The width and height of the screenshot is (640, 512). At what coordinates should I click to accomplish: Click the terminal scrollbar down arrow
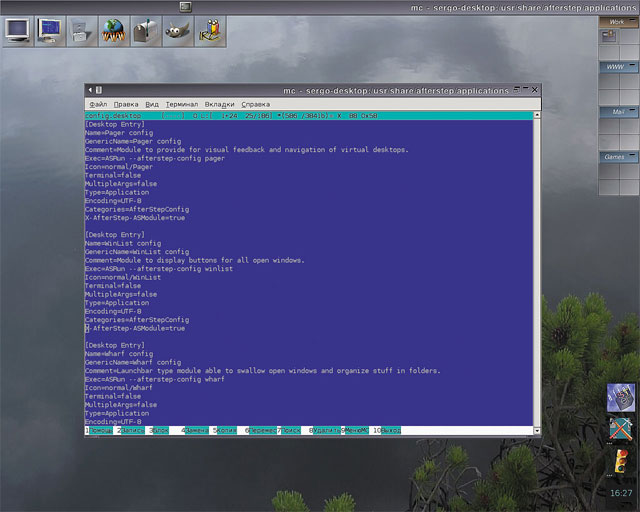click(537, 431)
